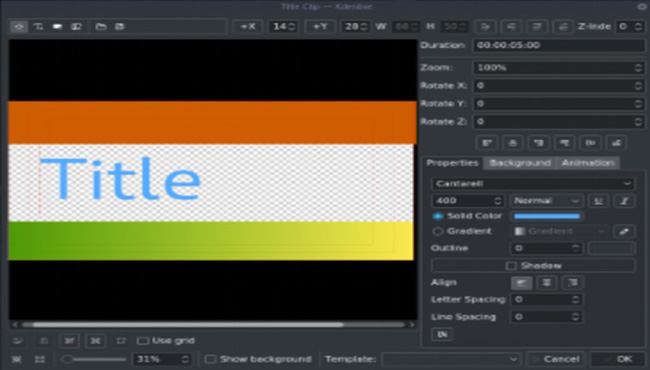The image size is (650, 370).
Task: Set text alignment to center
Action: pyautogui.click(x=547, y=283)
